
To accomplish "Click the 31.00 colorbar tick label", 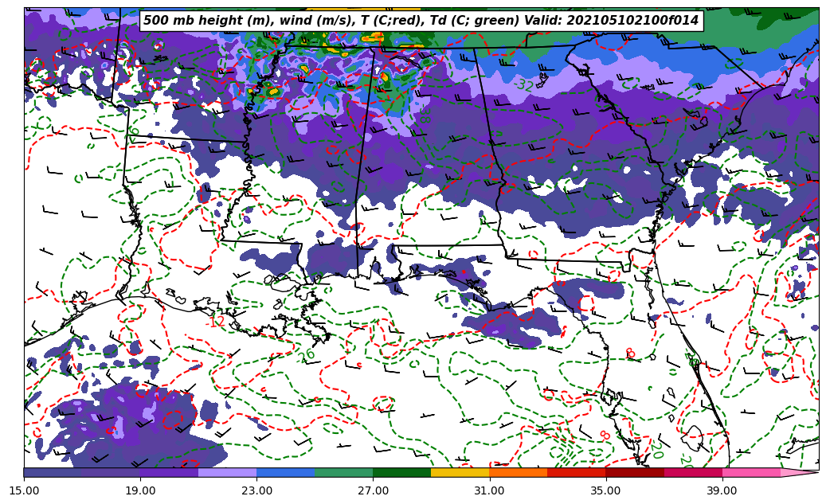I will [489, 490].
